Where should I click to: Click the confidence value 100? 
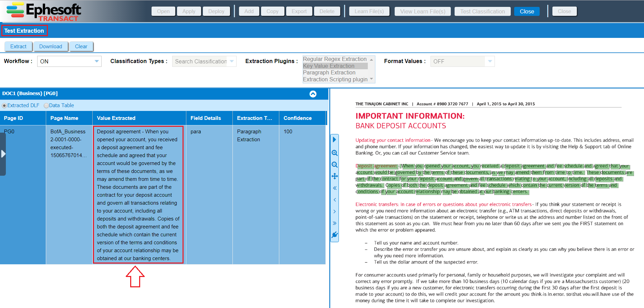288,132
